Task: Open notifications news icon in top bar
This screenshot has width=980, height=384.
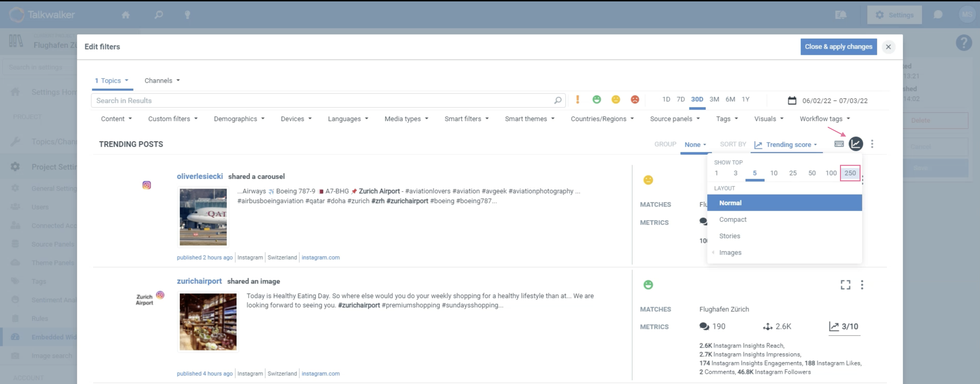Action: [x=840, y=15]
